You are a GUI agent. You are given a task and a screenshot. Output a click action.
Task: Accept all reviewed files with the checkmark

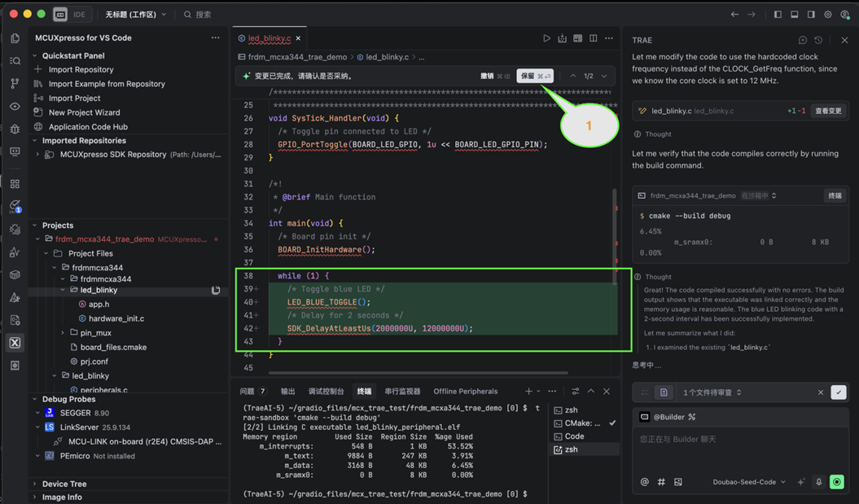(838, 392)
